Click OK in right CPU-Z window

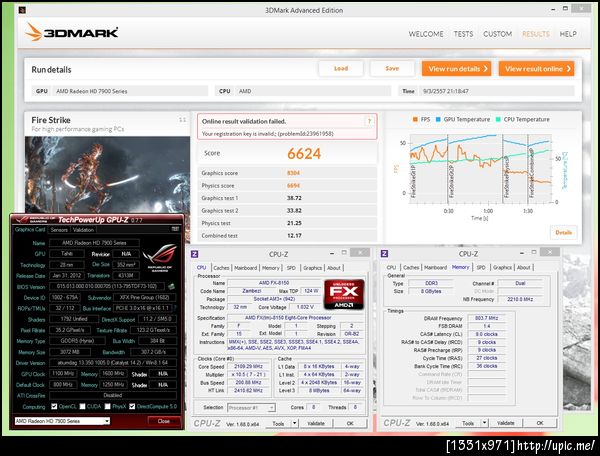click(x=540, y=423)
